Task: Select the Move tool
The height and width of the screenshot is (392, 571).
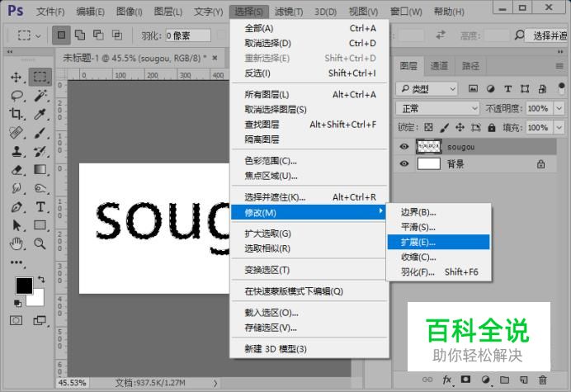Action: coord(16,77)
